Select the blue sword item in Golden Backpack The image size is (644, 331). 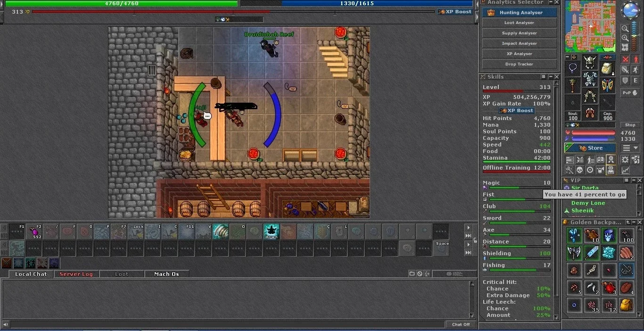592,253
